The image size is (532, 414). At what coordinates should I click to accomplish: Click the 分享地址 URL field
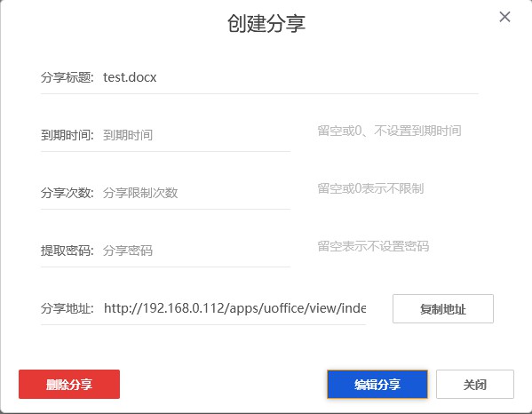(234, 308)
